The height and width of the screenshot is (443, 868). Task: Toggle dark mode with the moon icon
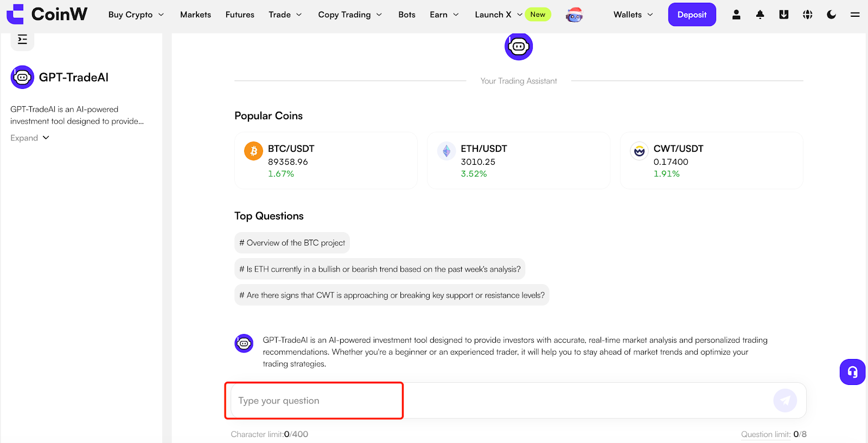(831, 15)
